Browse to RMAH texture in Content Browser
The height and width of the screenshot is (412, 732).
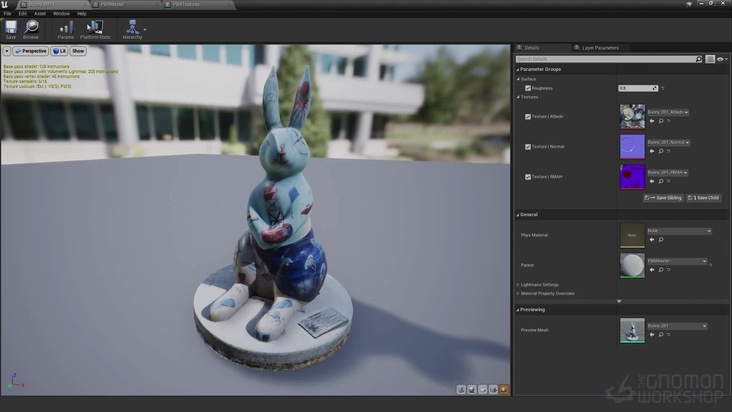click(661, 182)
